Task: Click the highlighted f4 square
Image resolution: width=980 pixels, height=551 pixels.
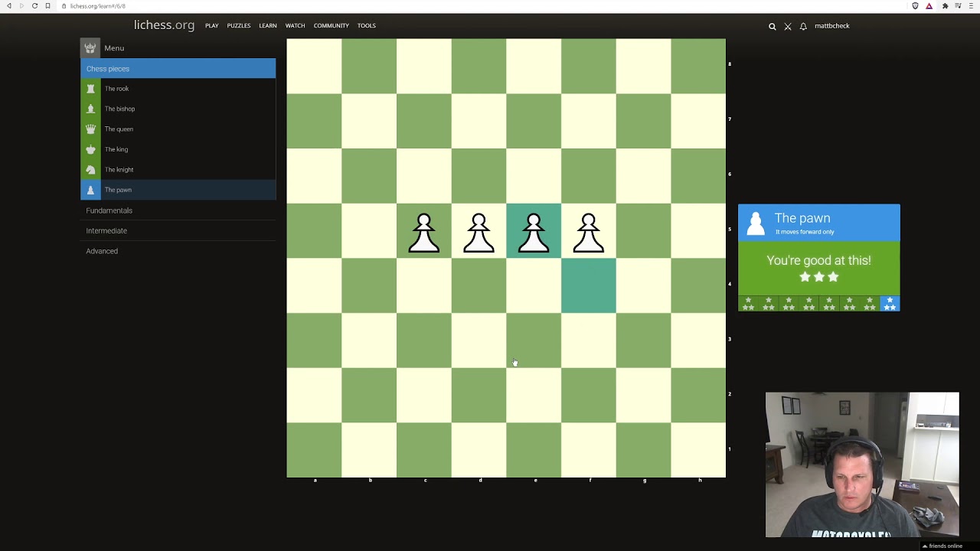Action: click(x=589, y=286)
